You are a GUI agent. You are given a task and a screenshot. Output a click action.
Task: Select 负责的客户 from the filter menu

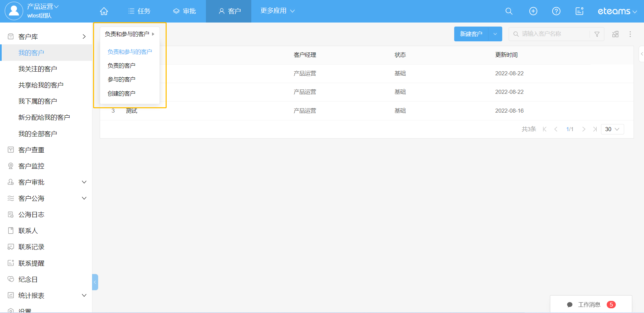(121, 66)
